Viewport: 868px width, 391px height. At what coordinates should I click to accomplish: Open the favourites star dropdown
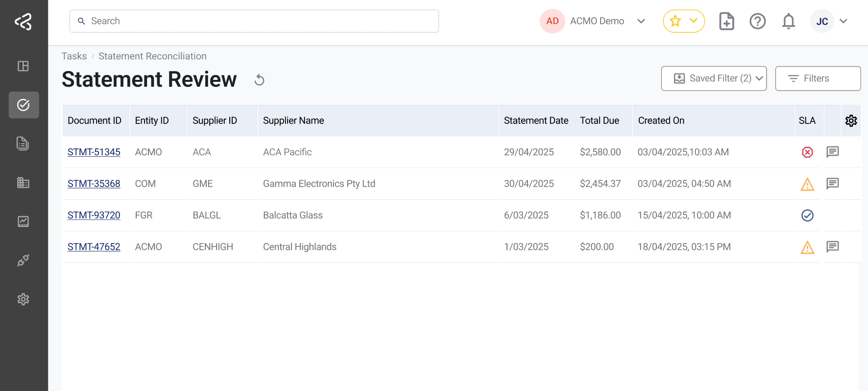click(x=684, y=21)
